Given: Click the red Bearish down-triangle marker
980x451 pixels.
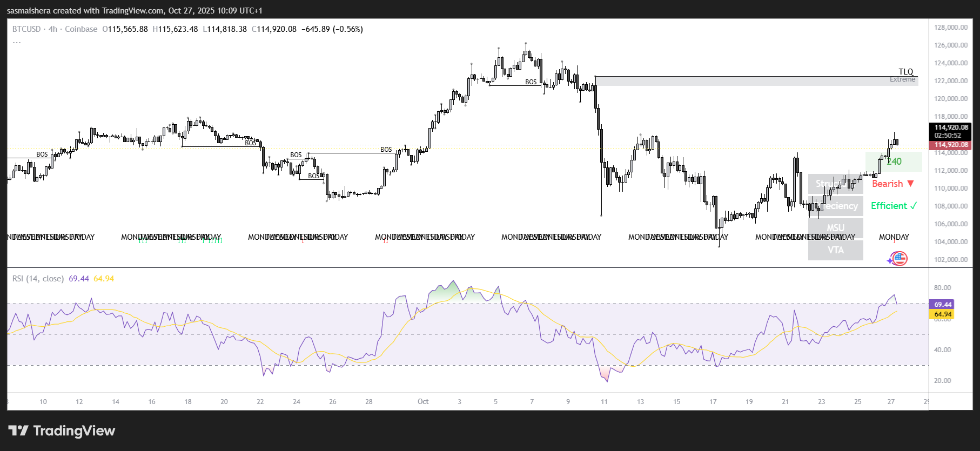Looking at the screenshot, I should [910, 184].
